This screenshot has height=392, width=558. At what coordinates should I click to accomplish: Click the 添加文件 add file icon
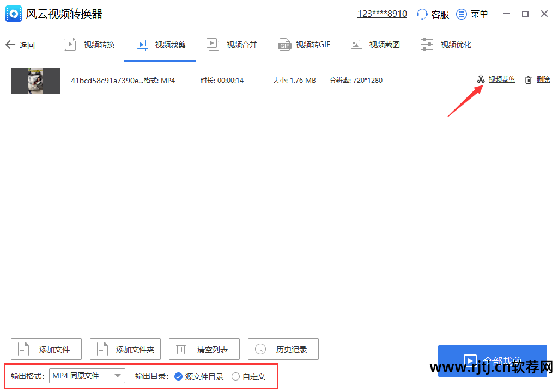tap(23, 348)
